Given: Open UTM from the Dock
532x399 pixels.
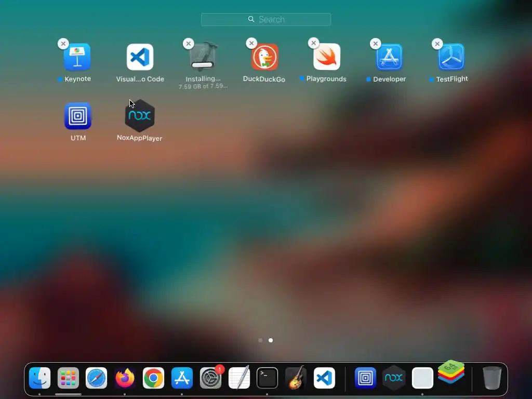Looking at the screenshot, I should (365, 378).
